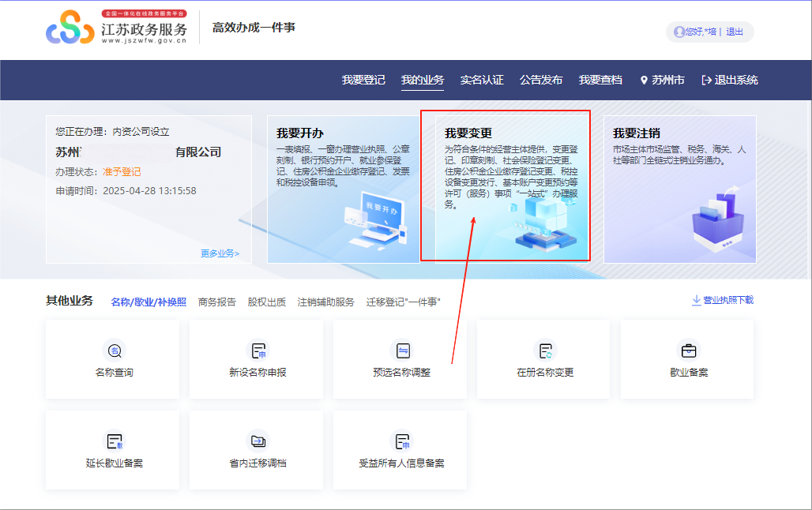Open the 我的业务 menu

point(423,81)
